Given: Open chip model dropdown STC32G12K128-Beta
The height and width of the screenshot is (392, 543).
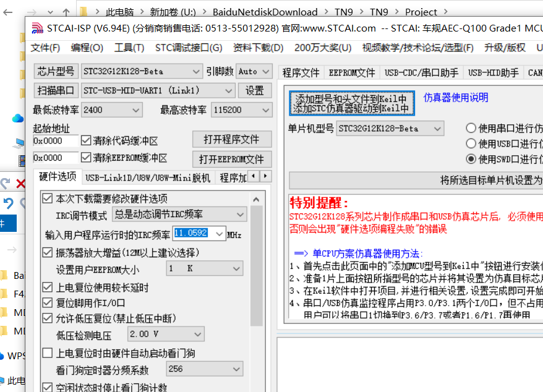Looking at the screenshot, I should pos(142,71).
